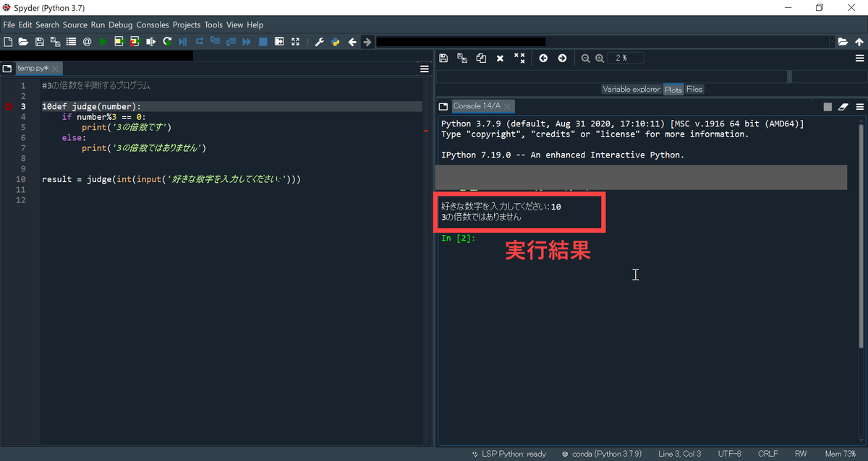Start debugging the file
The width and height of the screenshot is (868, 461).
[x=183, y=42]
